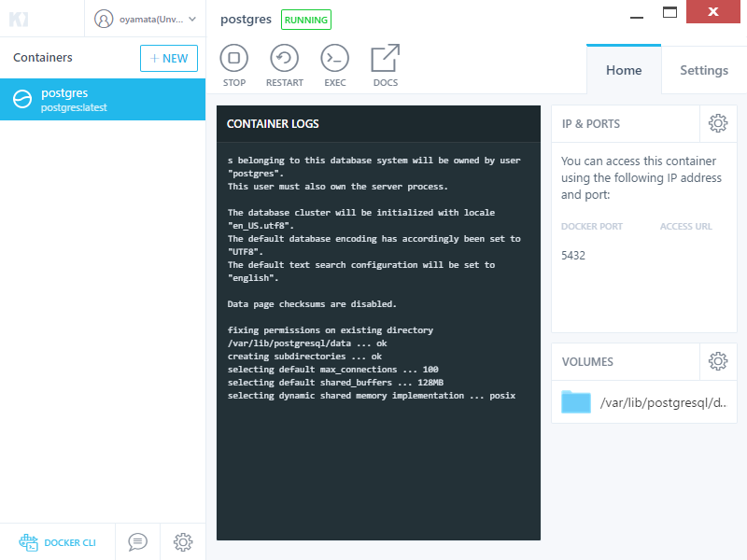Click log line 'creating subdirectories ... ok'
Viewport: 747px width, 560px height.
click(305, 357)
